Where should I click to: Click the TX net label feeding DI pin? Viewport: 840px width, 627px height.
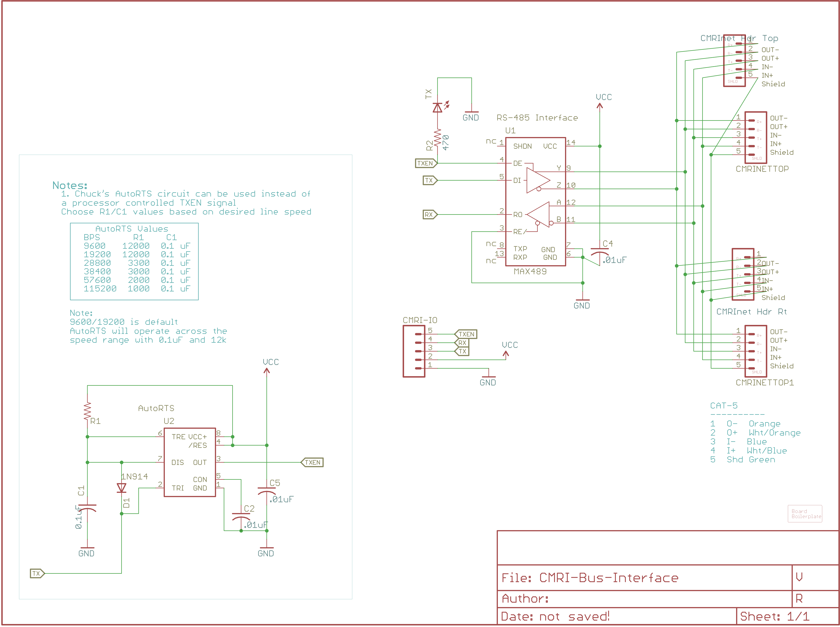[x=430, y=180]
